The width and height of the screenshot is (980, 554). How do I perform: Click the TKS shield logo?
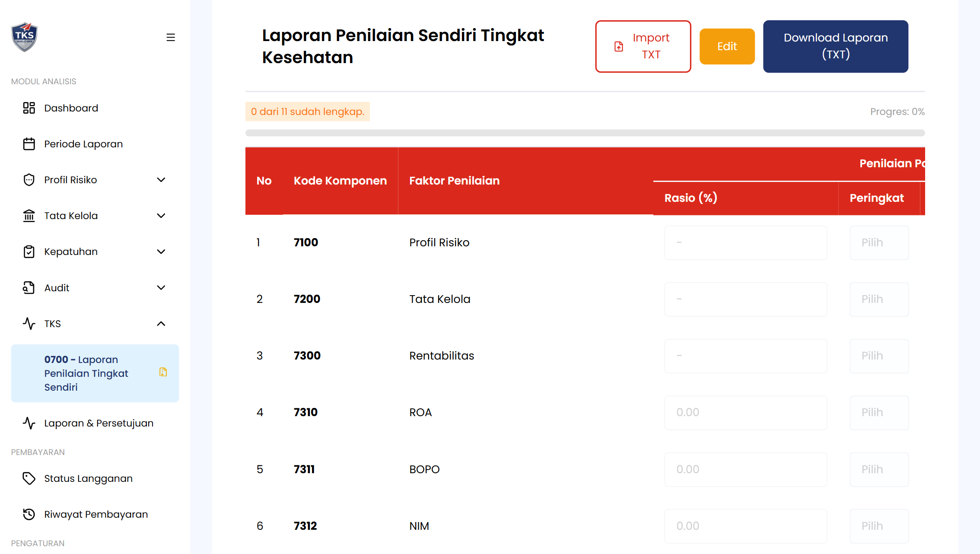pyautogui.click(x=24, y=37)
